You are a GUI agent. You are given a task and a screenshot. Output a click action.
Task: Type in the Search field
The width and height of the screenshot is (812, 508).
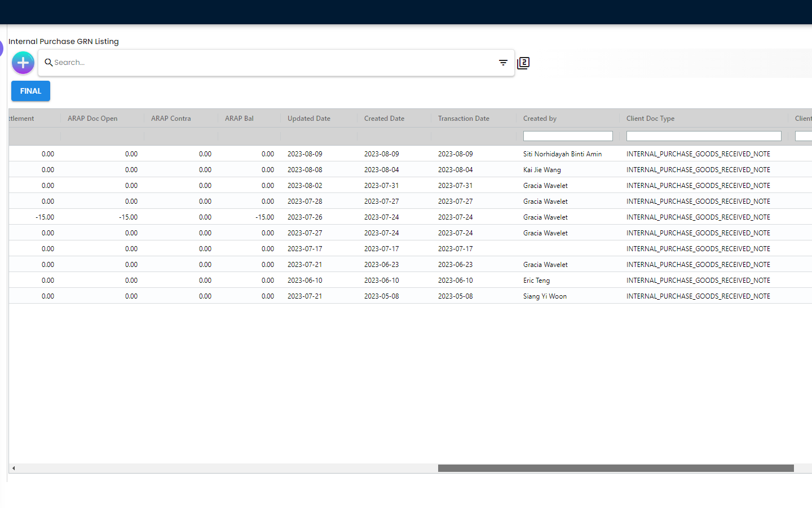pyautogui.click(x=271, y=63)
